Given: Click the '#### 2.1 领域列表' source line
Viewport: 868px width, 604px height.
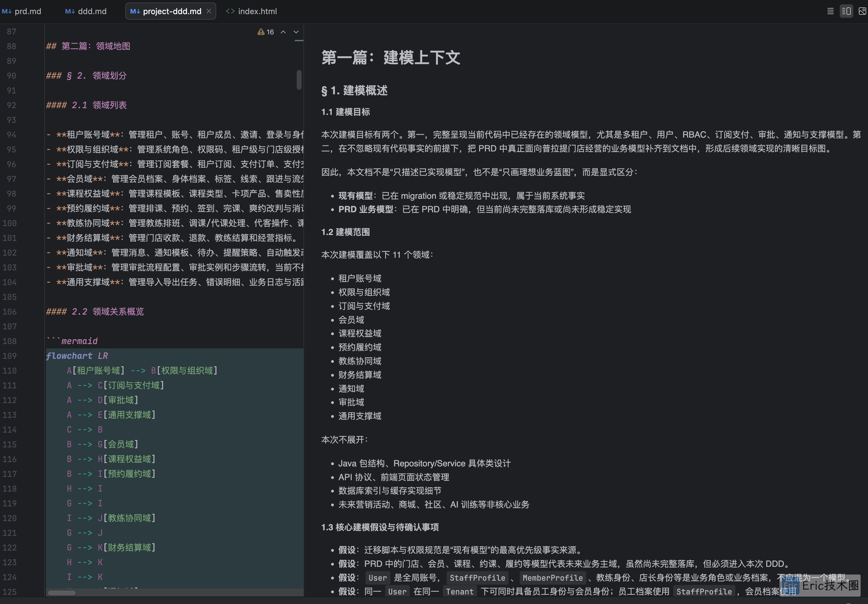Looking at the screenshot, I should tap(87, 105).
